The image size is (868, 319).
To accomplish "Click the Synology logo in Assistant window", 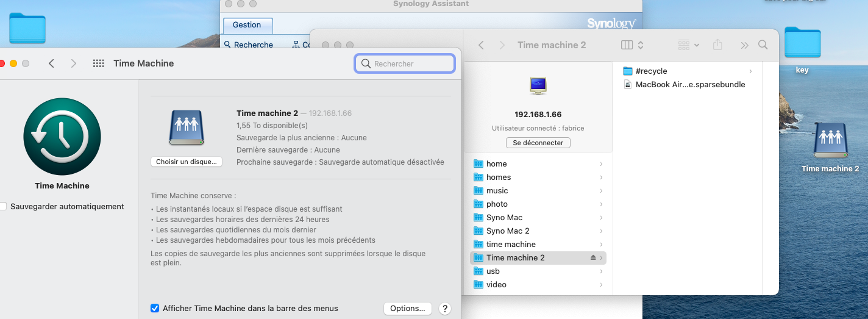I will click(611, 24).
